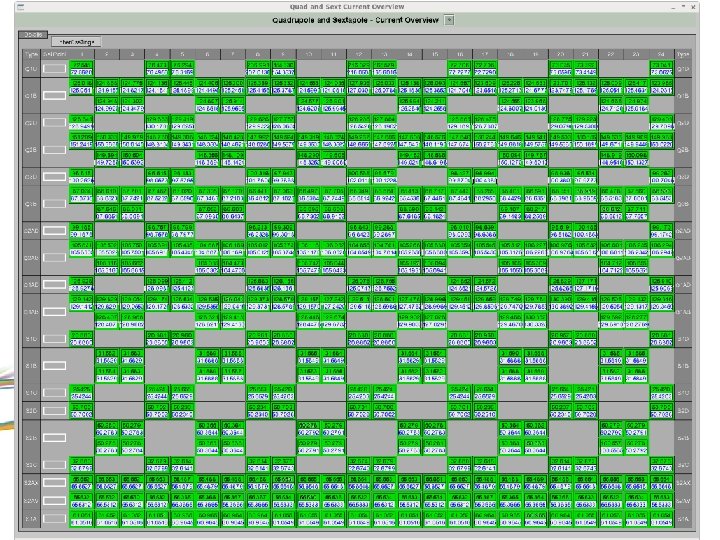Click the S1A row label on the left
720x540 pixels.
[31, 519]
